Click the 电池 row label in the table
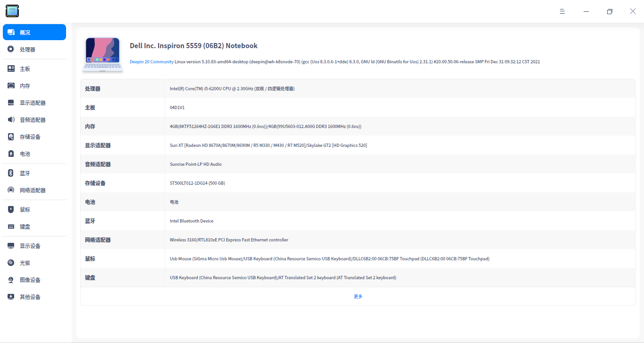The height and width of the screenshot is (343, 644). click(x=90, y=202)
